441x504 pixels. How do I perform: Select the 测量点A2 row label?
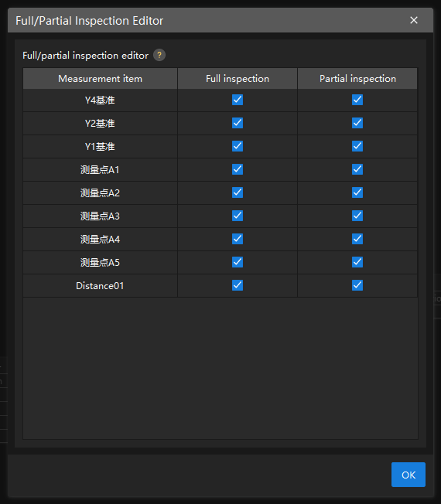[x=100, y=192]
